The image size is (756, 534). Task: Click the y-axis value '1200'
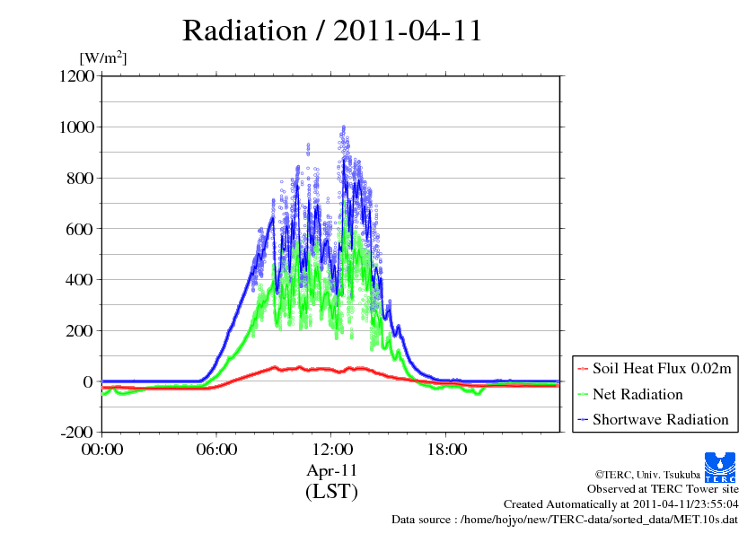point(76,76)
